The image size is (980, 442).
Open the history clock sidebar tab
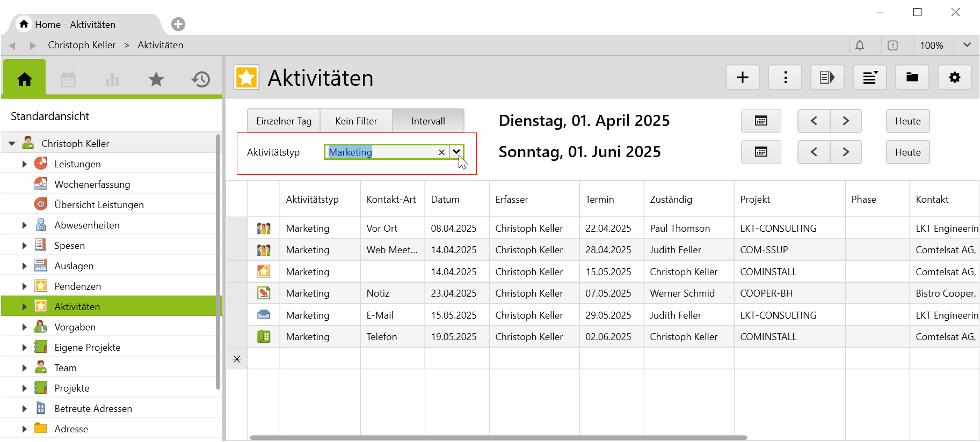click(x=200, y=80)
